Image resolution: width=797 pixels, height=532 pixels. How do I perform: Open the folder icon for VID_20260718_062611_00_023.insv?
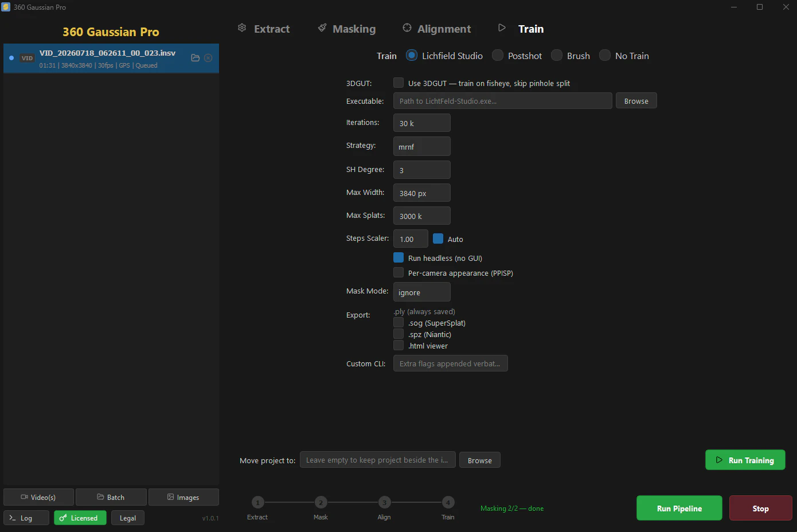coord(195,58)
